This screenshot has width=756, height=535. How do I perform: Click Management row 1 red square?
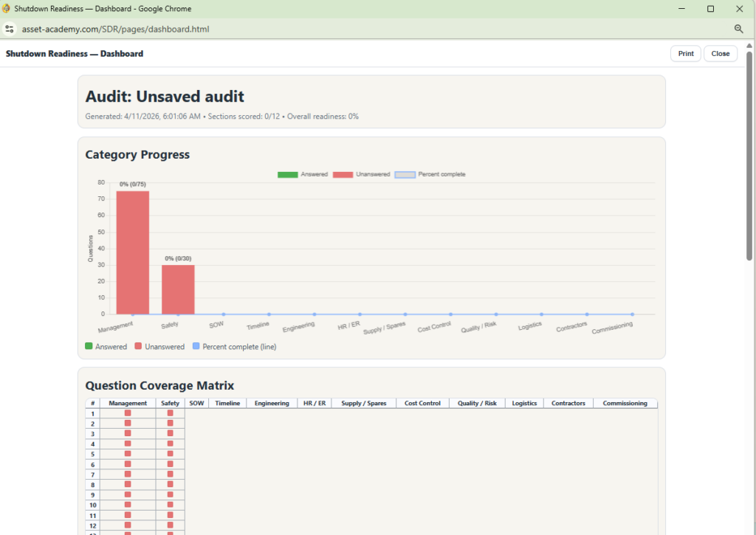pos(128,413)
